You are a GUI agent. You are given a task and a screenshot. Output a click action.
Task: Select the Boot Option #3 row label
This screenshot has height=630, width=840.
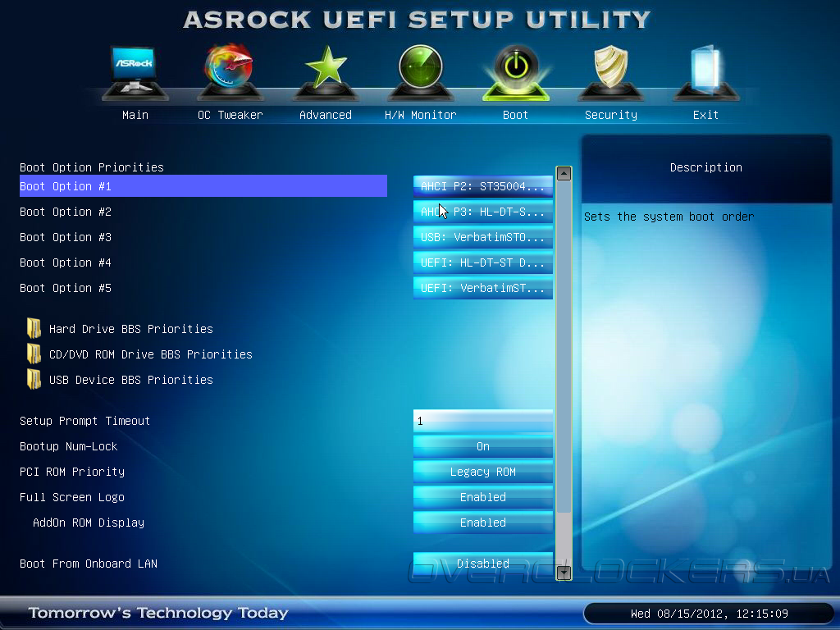coord(66,237)
